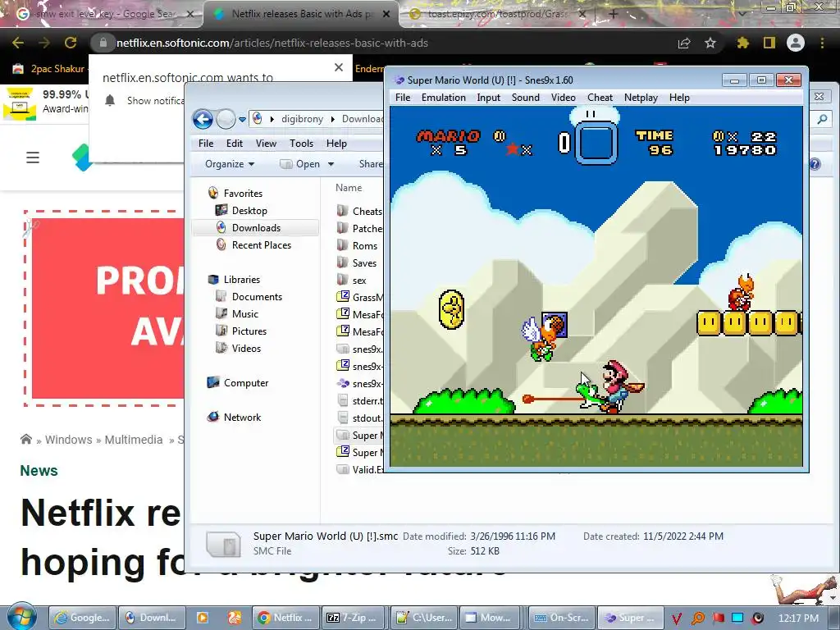Open the Chrome extensions puzzle icon
Screen dimensions: 840x630
[742, 43]
